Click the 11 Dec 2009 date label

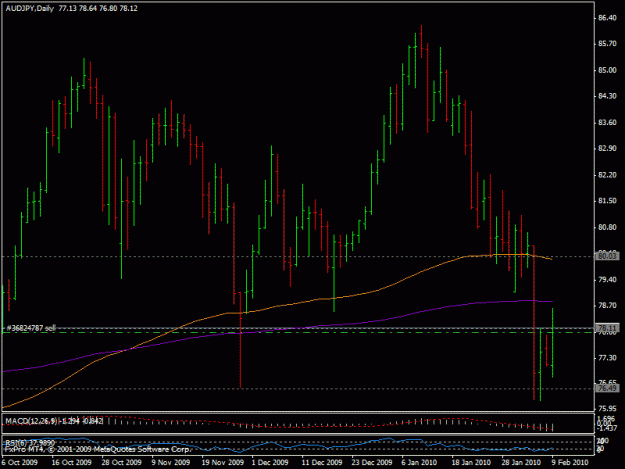(x=322, y=462)
